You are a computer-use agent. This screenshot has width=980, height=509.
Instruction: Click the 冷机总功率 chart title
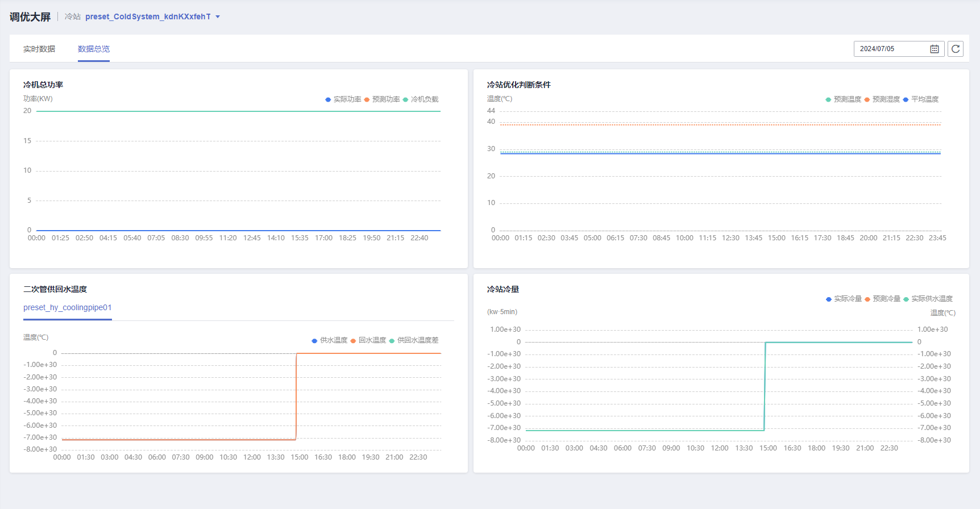click(x=43, y=85)
